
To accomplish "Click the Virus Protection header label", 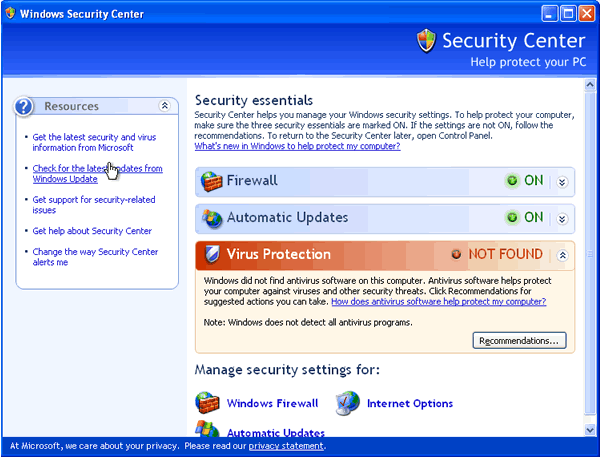I will (279, 254).
